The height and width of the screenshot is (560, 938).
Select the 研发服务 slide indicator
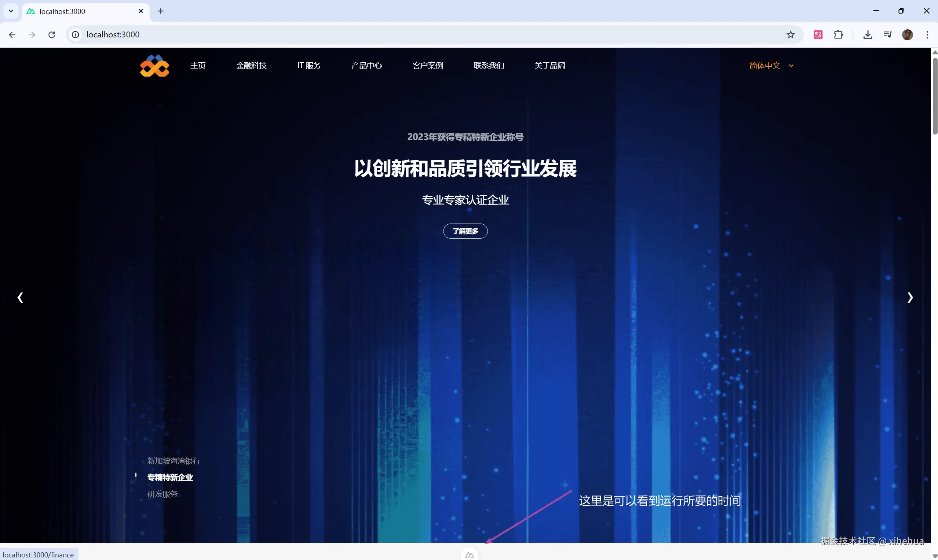[163, 494]
